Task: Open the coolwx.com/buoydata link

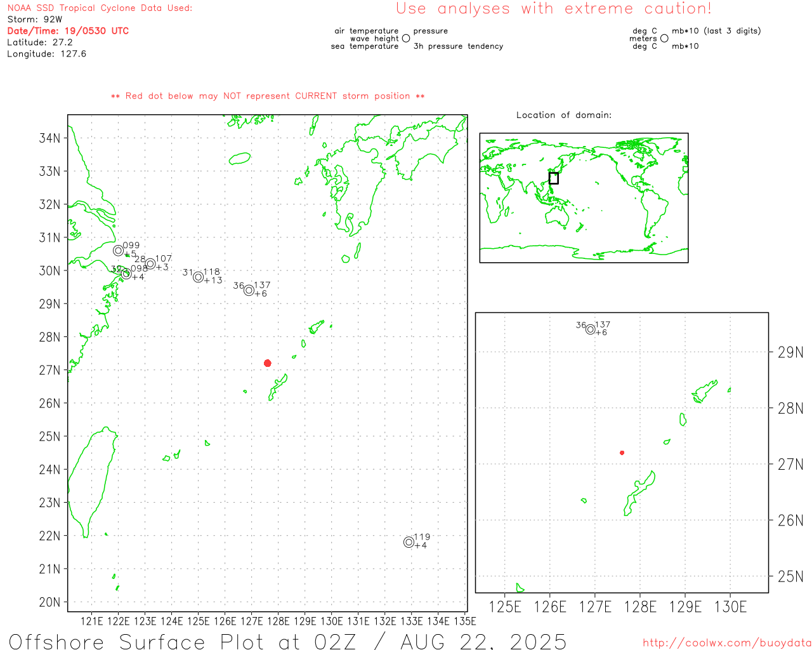Action: click(727, 643)
